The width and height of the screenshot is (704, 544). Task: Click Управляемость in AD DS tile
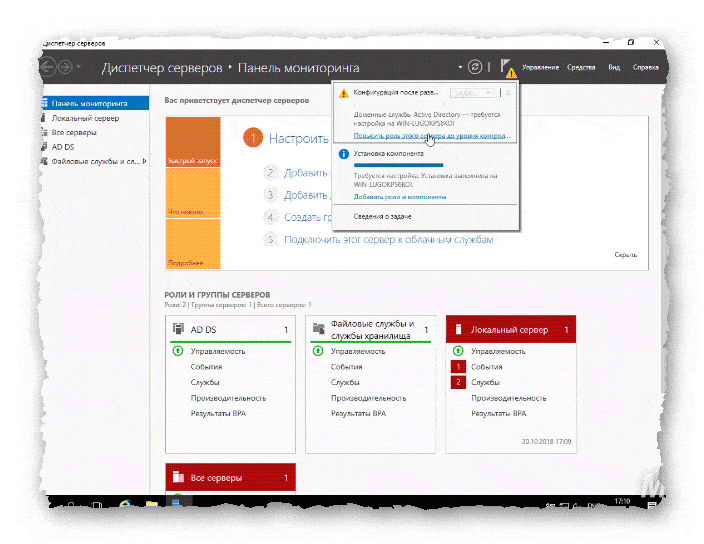pos(218,351)
